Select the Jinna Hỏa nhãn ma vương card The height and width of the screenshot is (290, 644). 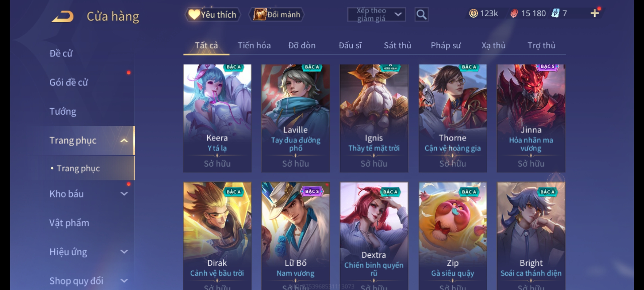(531, 118)
